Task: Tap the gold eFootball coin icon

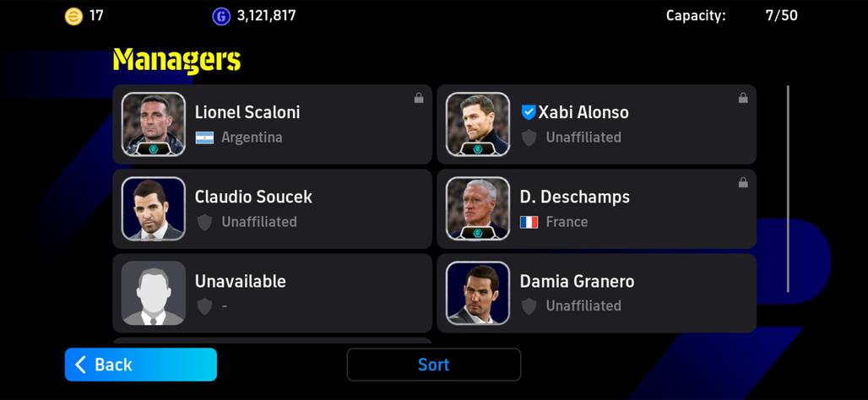Action: point(73,16)
